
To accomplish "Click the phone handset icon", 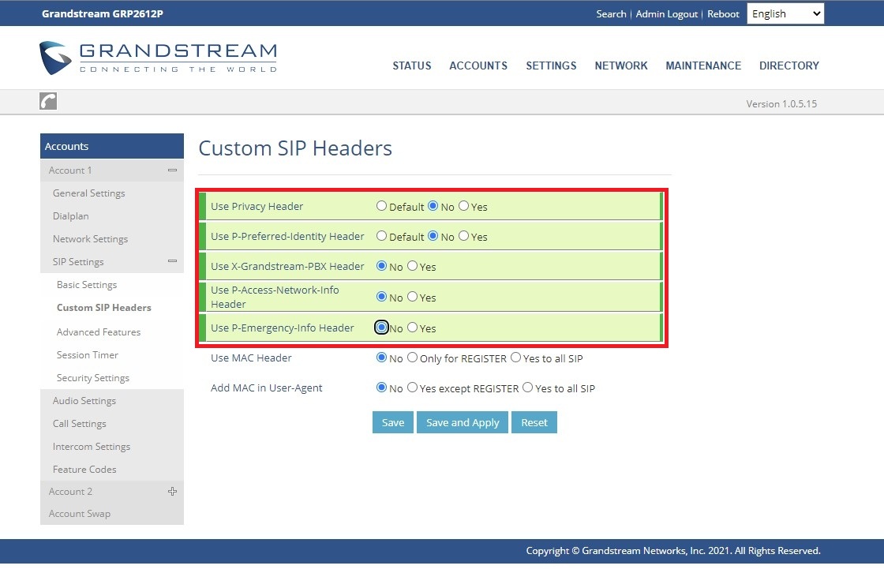I will pos(48,101).
